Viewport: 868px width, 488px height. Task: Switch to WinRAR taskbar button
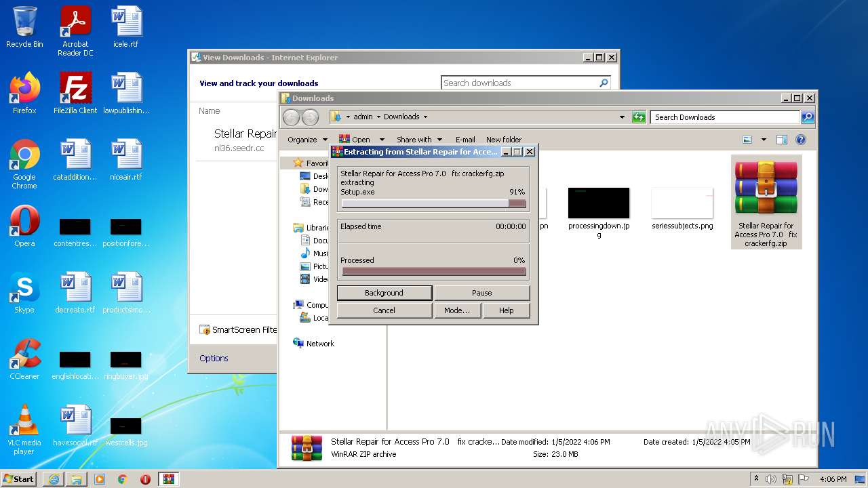[x=169, y=479]
